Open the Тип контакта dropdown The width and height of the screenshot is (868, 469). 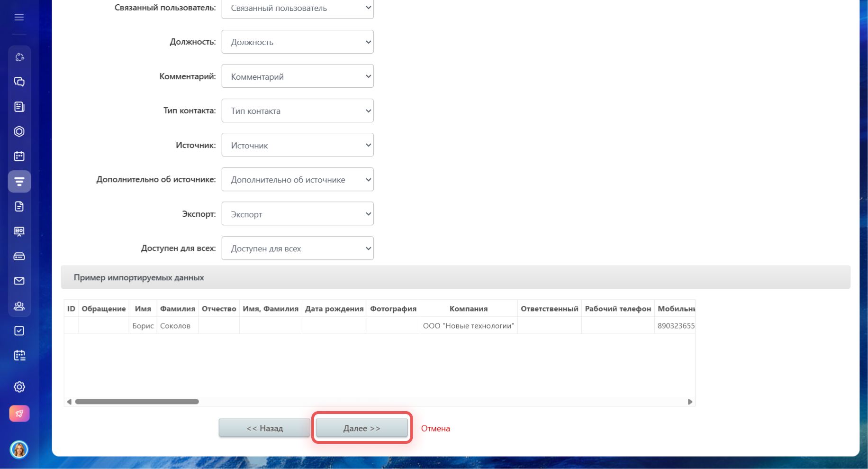[x=297, y=111]
